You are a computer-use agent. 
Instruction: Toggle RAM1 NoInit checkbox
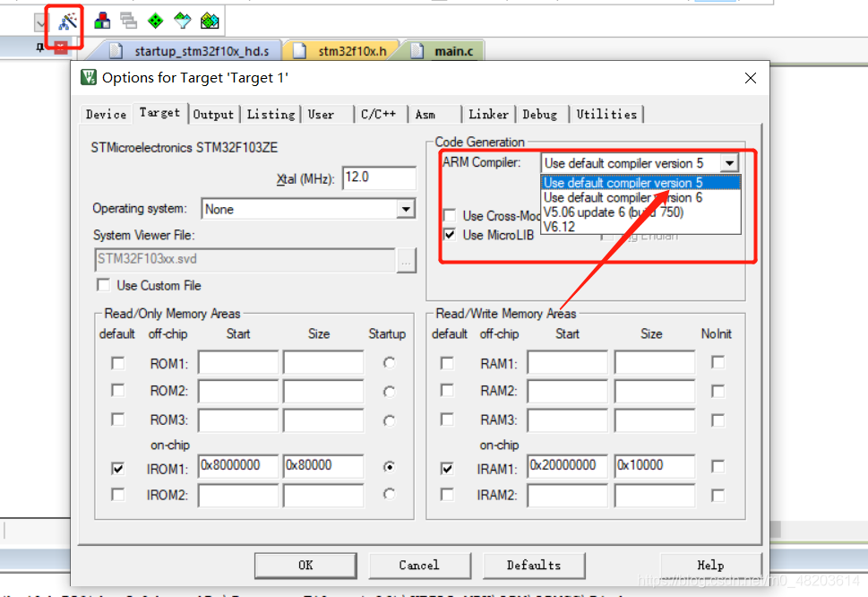[718, 362]
